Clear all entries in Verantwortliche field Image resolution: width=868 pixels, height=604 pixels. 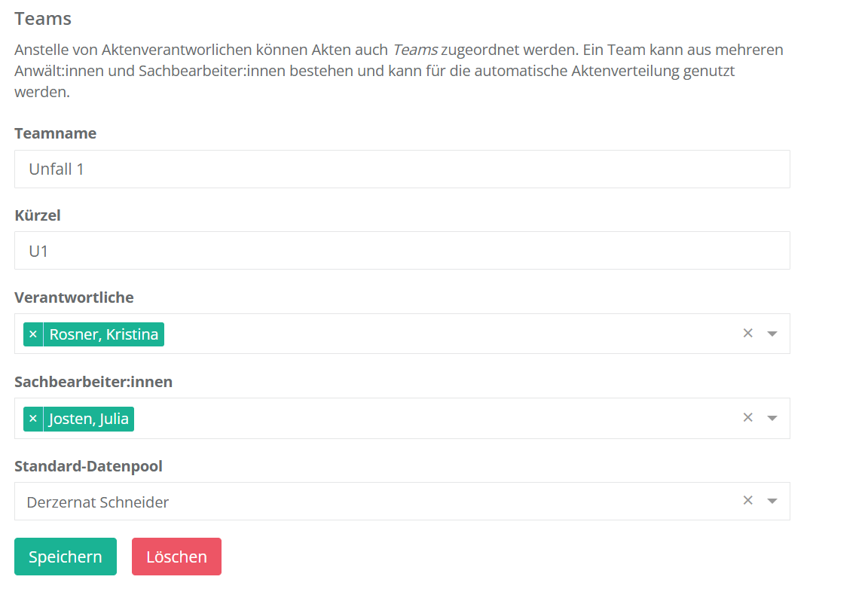click(x=747, y=334)
